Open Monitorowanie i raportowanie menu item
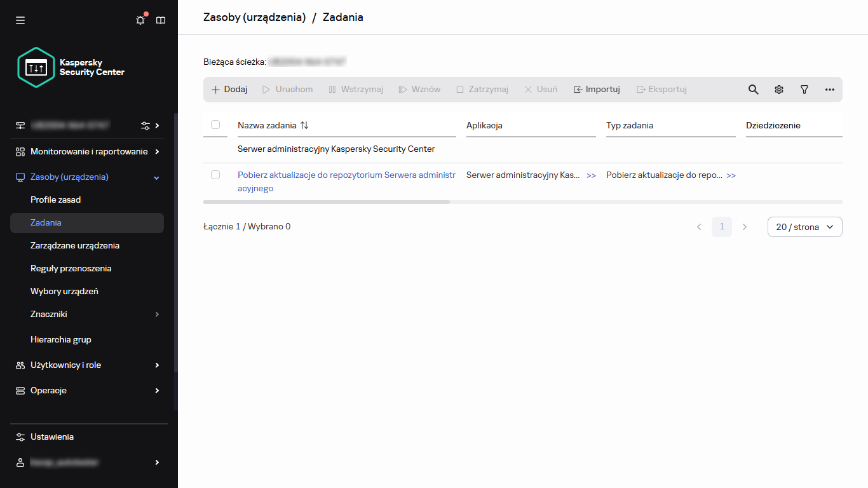868x488 pixels. pos(88,151)
